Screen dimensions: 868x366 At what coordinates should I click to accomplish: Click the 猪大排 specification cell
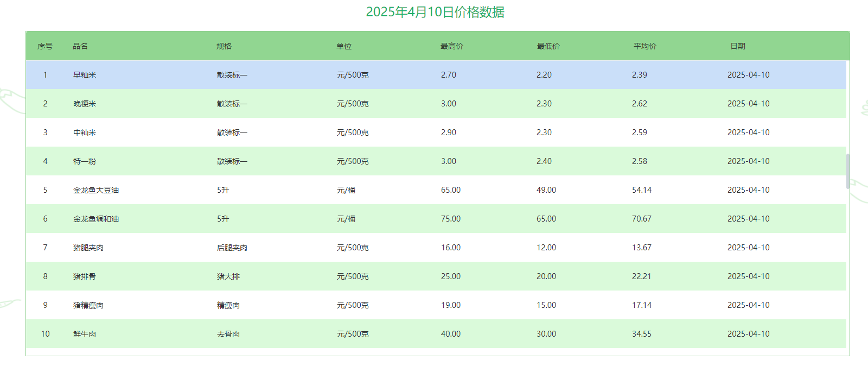click(228, 276)
